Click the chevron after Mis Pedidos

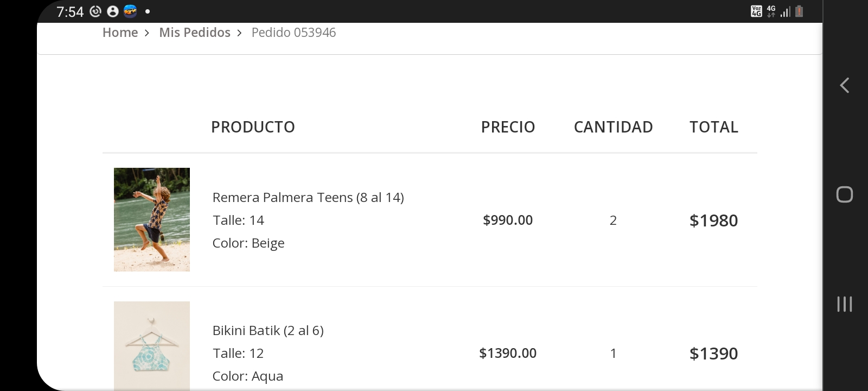tap(239, 33)
